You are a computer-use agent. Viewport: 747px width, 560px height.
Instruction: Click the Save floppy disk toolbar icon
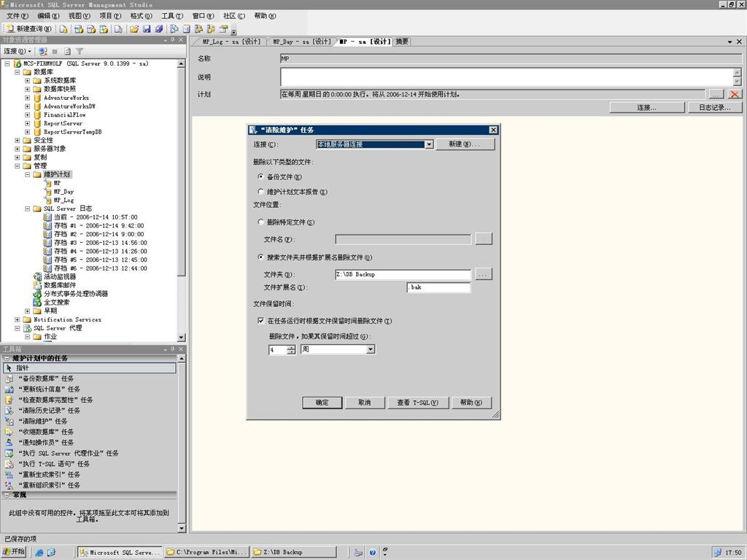click(x=147, y=29)
